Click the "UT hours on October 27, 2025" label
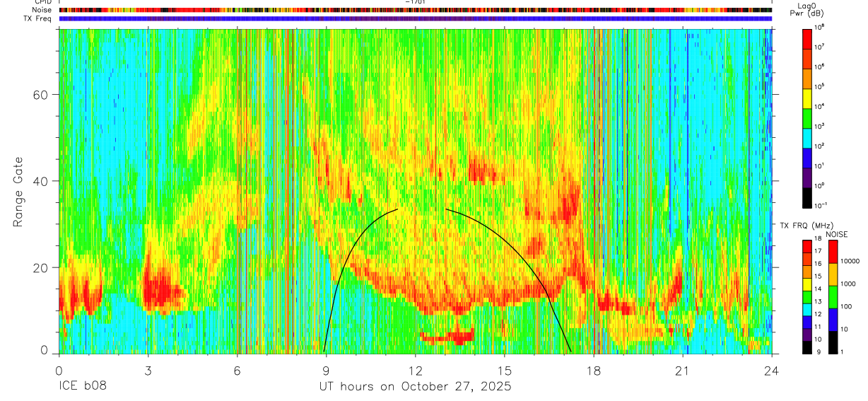 coord(415,387)
